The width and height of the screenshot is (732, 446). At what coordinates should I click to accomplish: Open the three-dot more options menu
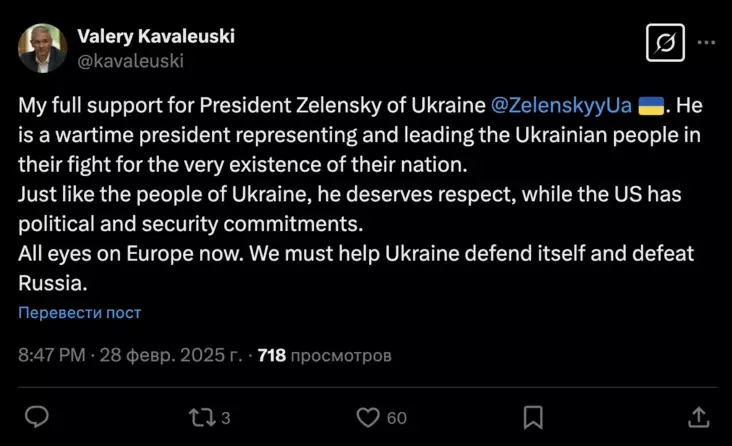(x=706, y=44)
